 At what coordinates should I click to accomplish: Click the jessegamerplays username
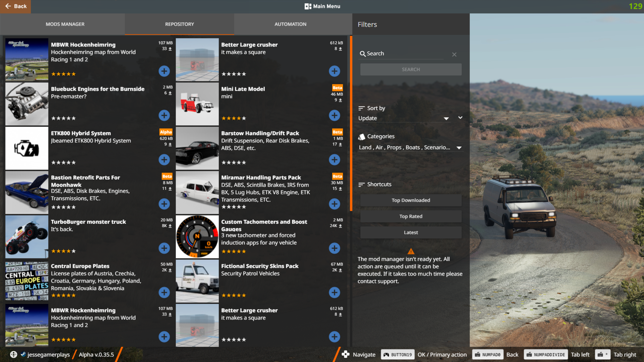(x=49, y=354)
